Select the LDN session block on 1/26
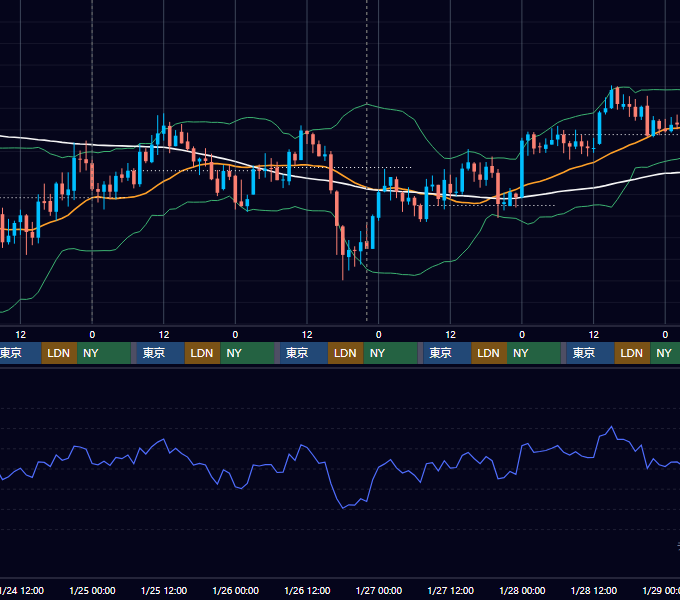The width and height of the screenshot is (680, 600). pyautogui.click(x=346, y=353)
